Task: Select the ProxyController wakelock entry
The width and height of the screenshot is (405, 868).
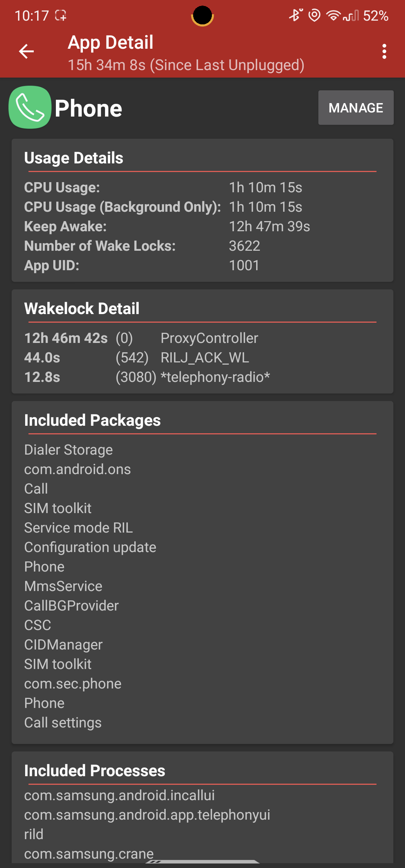Action: click(209, 338)
